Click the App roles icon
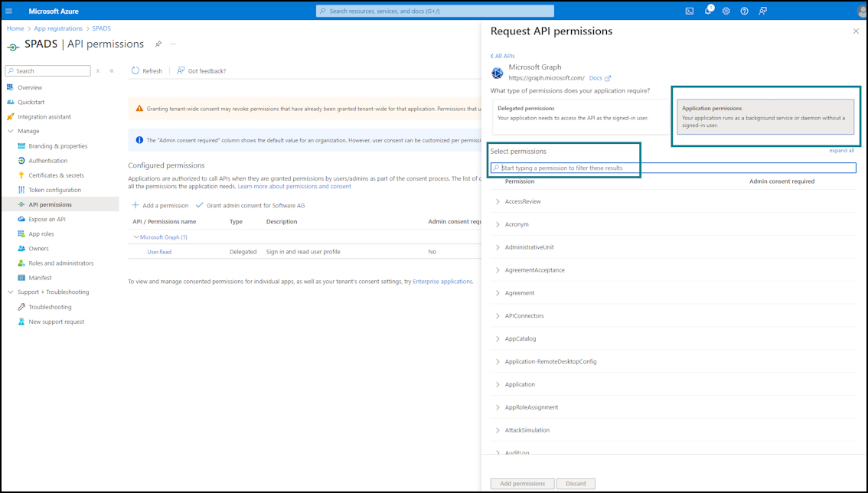Viewport: 868px width, 493px height. point(21,233)
